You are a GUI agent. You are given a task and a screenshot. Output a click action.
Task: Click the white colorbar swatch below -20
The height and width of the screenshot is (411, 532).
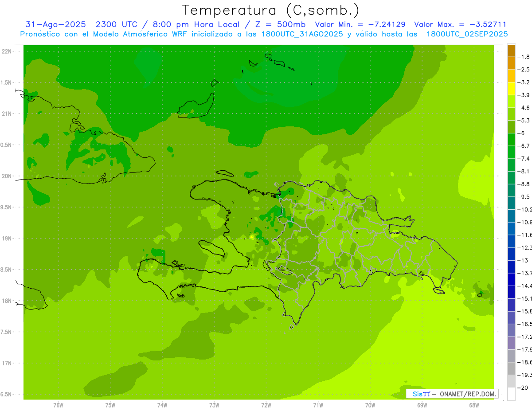(x=511, y=394)
